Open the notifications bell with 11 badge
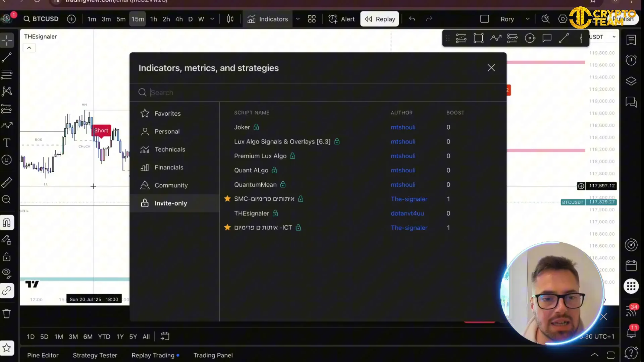The height and width of the screenshot is (362, 644). pyautogui.click(x=631, y=333)
